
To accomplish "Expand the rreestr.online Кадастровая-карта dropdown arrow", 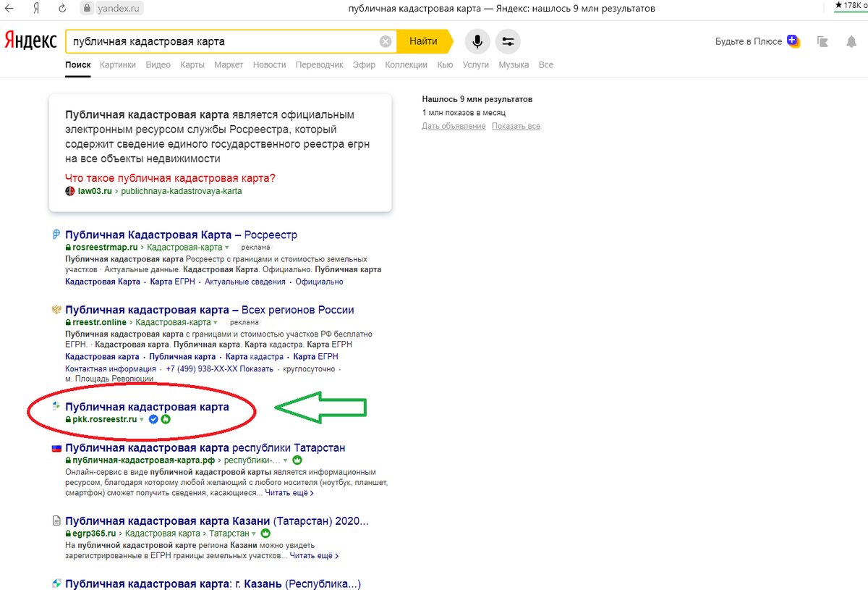I will [215, 322].
